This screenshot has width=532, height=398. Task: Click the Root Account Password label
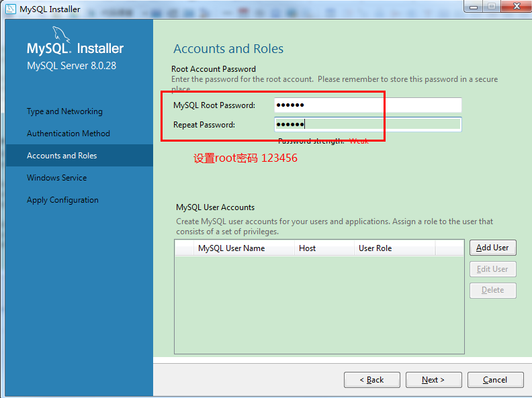(x=214, y=69)
